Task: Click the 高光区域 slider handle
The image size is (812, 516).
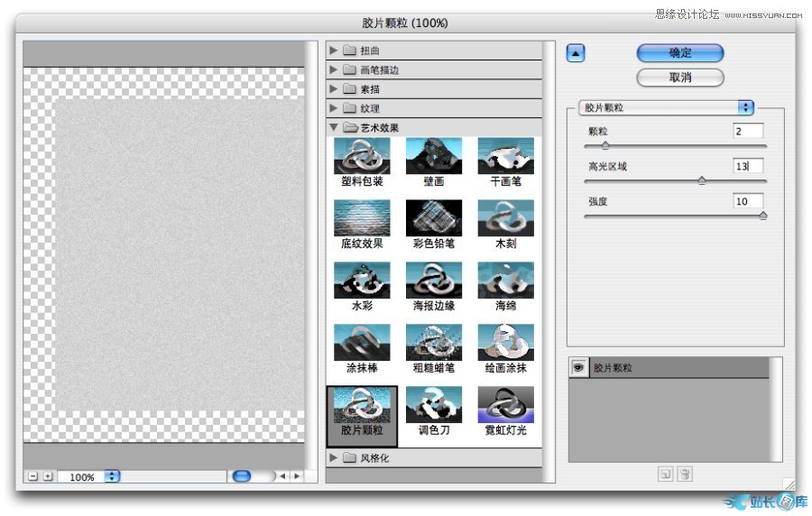Action: coord(702,180)
